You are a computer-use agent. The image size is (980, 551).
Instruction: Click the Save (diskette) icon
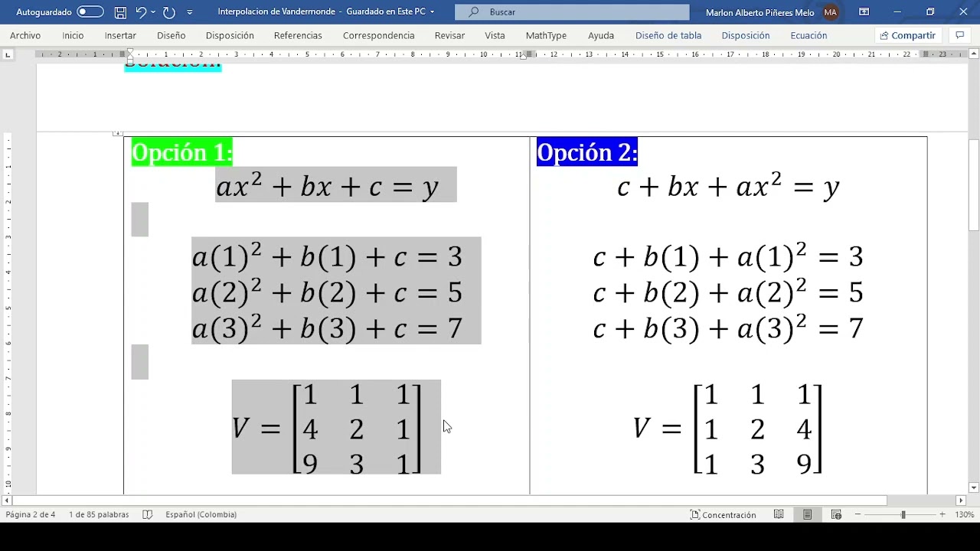click(120, 12)
